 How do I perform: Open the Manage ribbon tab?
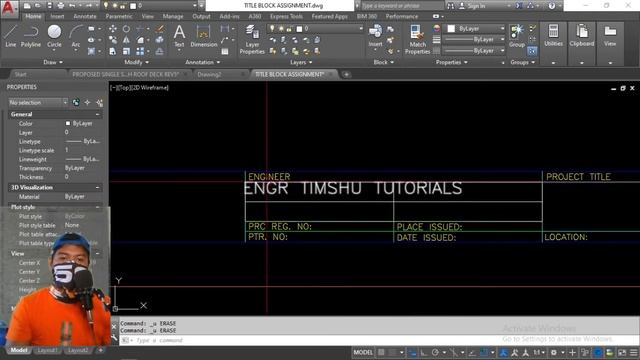[173, 16]
